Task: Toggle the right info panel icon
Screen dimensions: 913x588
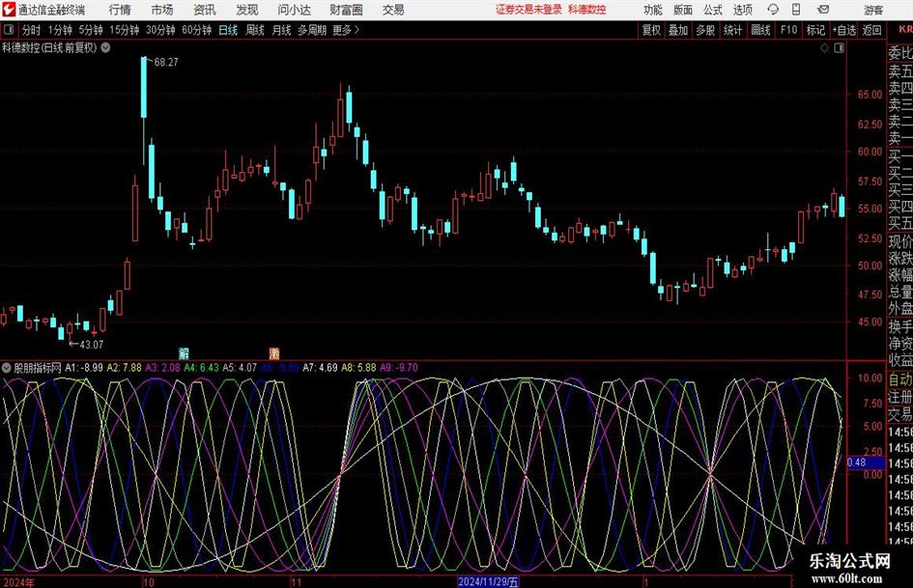Action: (839, 48)
